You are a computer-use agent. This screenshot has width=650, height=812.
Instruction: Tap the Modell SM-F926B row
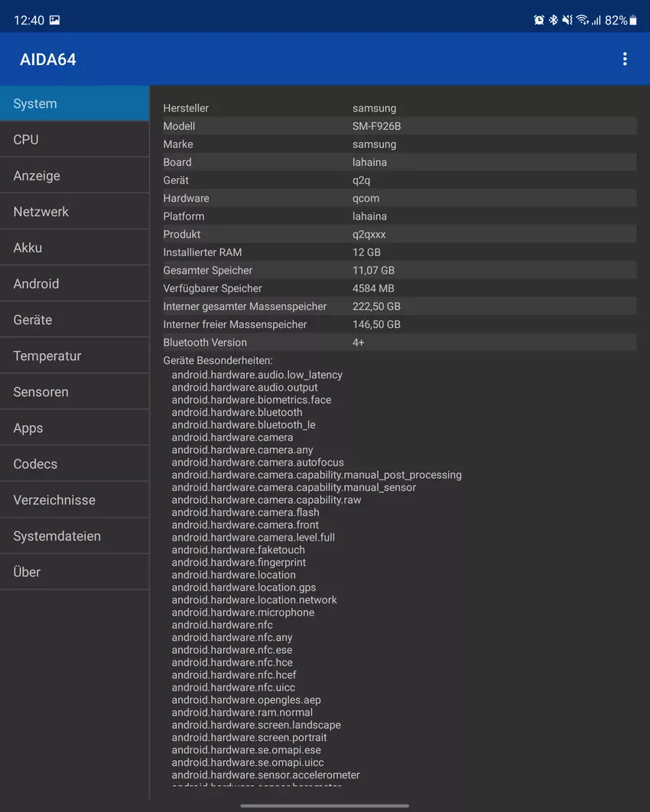pos(399,126)
